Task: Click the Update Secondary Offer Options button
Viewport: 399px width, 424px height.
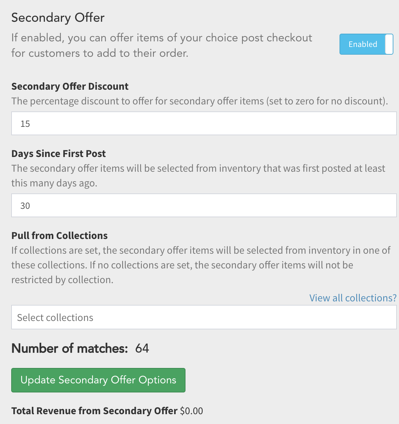Action: click(x=98, y=380)
